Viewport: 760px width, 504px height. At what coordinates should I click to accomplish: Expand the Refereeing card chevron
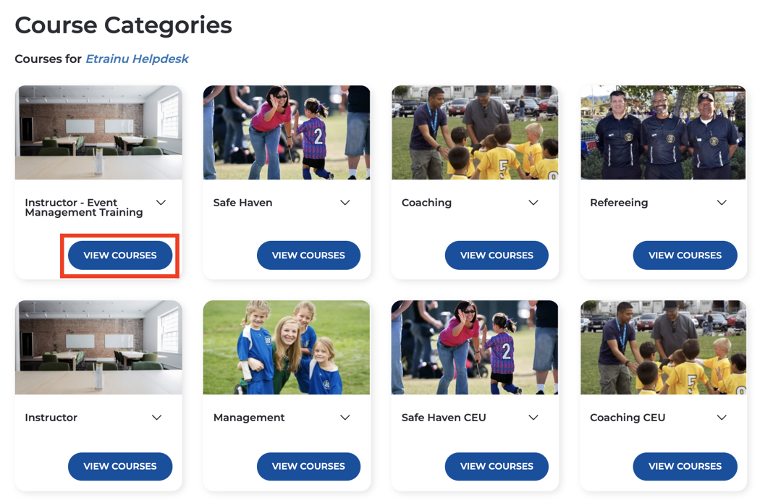pos(722,203)
